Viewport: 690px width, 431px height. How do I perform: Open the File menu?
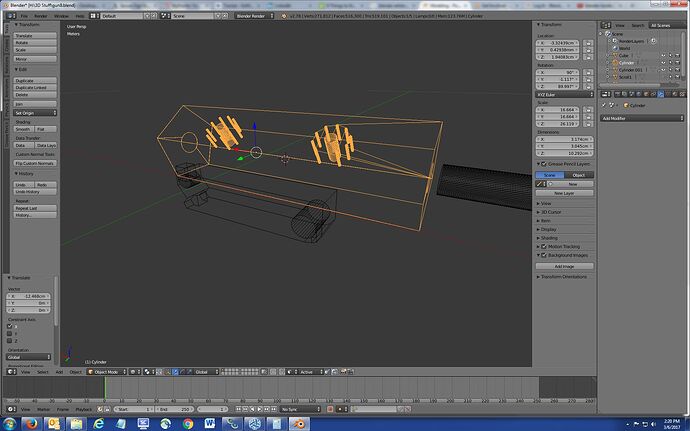(24, 16)
